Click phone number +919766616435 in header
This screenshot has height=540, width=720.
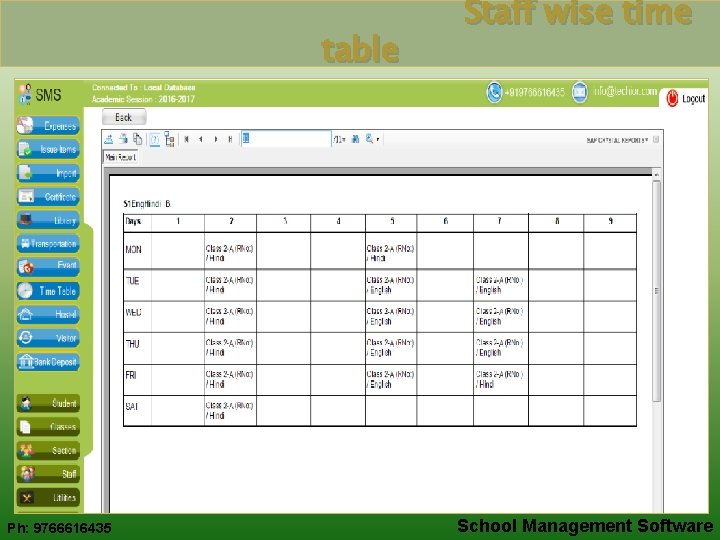pos(534,92)
